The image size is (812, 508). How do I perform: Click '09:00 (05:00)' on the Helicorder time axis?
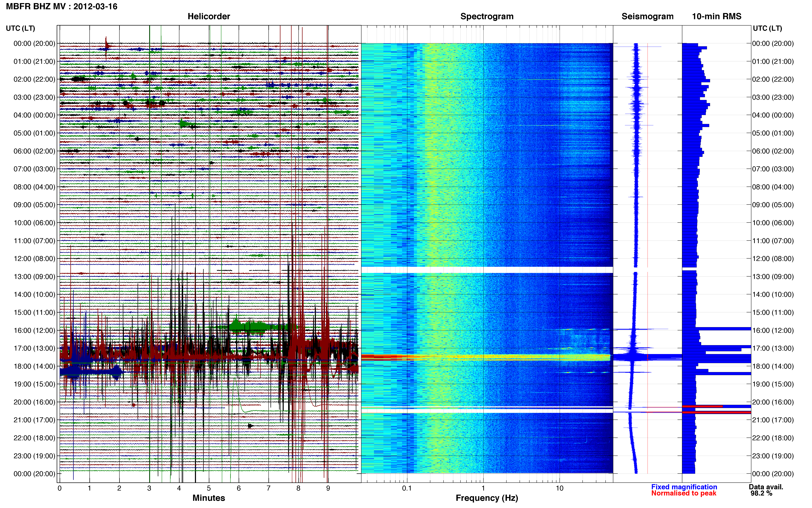[x=34, y=205]
